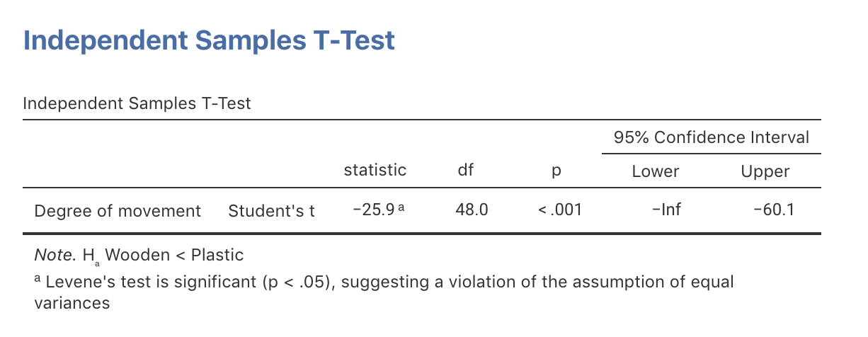
Task: Click the upper bound -60.1 value
Action: [x=772, y=210]
